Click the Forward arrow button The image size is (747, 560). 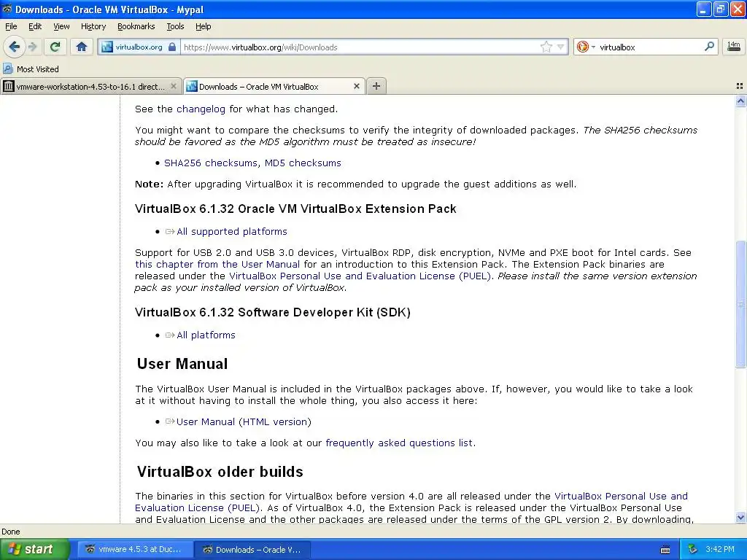(x=33, y=47)
